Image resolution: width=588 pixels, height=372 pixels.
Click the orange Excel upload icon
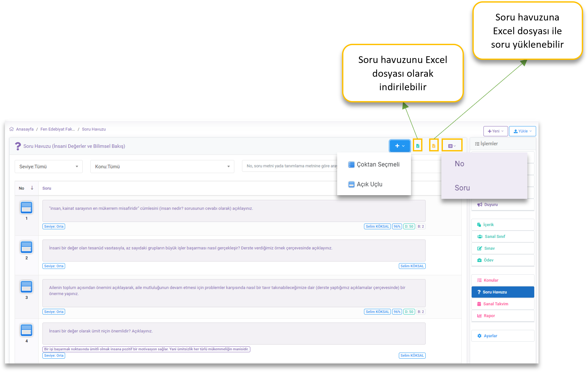(434, 146)
